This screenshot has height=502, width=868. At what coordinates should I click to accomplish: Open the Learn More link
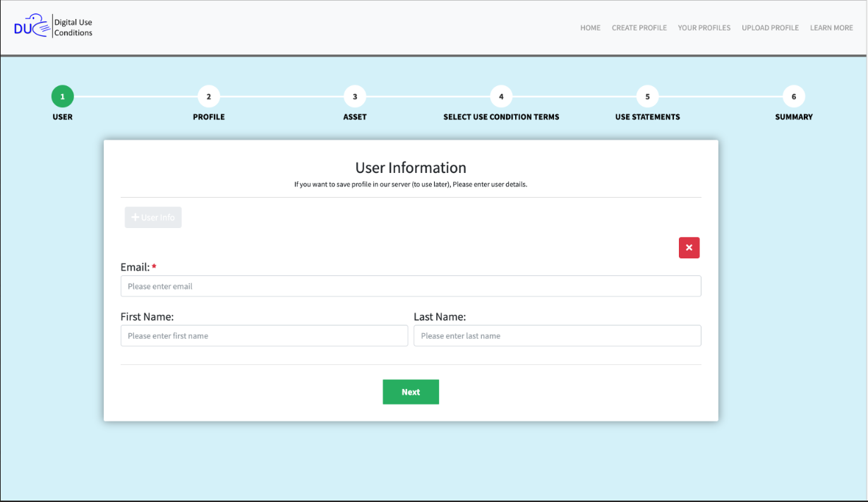pyautogui.click(x=831, y=28)
